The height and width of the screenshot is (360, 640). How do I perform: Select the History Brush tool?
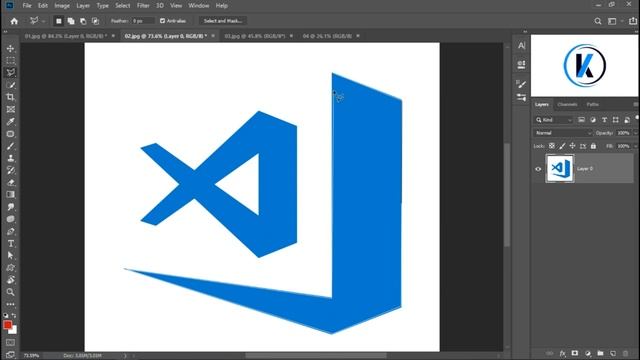pos(11,170)
